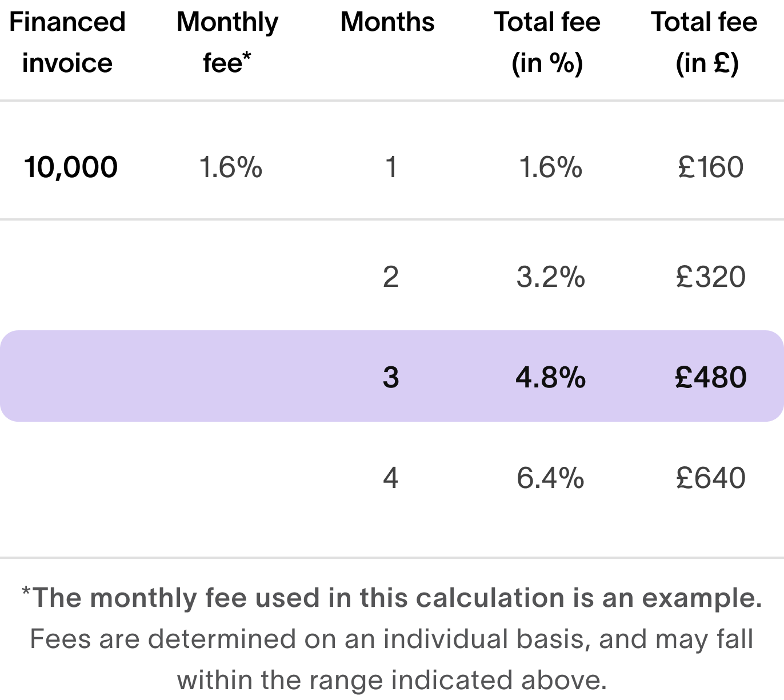Click the blank header area above the table
The height and width of the screenshot is (700, 784).
point(392,49)
